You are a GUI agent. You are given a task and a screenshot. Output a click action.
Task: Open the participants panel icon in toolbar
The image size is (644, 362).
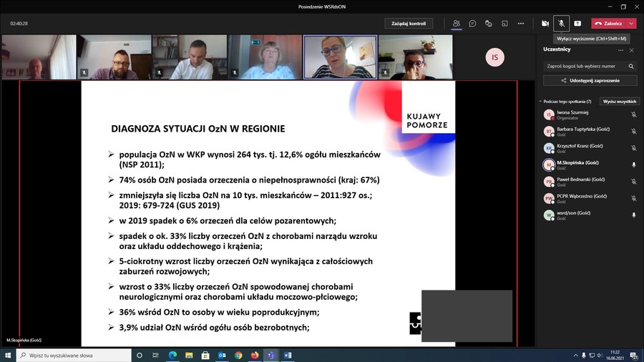[456, 24]
